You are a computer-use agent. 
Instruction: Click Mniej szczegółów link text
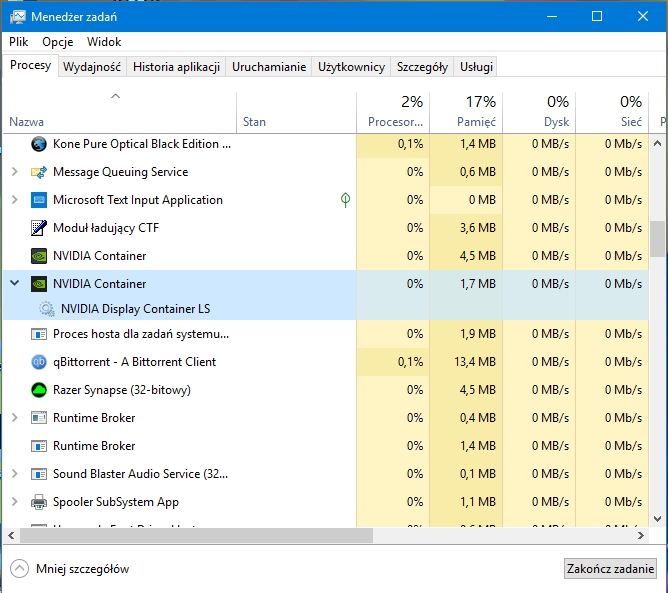coord(83,569)
